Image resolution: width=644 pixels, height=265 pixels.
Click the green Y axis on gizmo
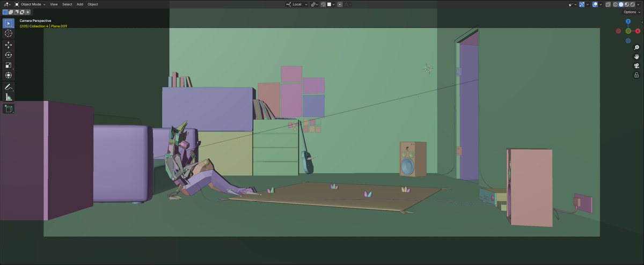[628, 31]
